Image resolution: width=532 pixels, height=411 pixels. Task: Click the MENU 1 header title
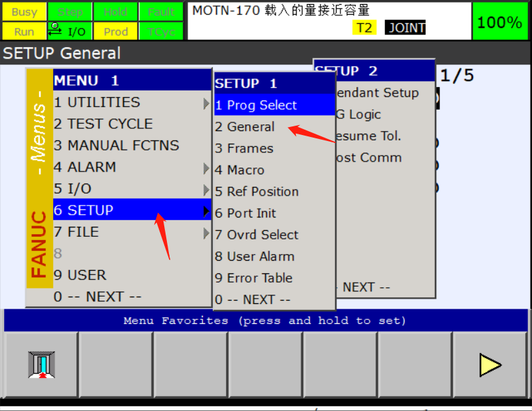point(132,80)
